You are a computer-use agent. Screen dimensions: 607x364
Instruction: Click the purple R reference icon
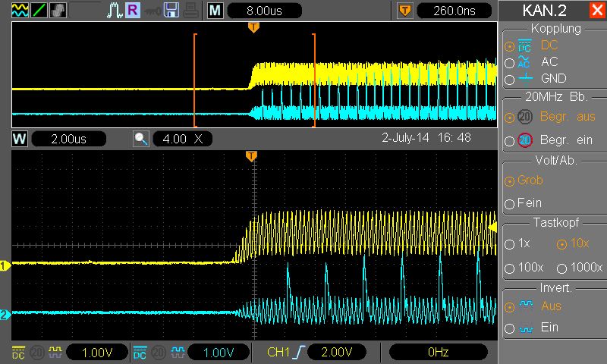coord(132,11)
